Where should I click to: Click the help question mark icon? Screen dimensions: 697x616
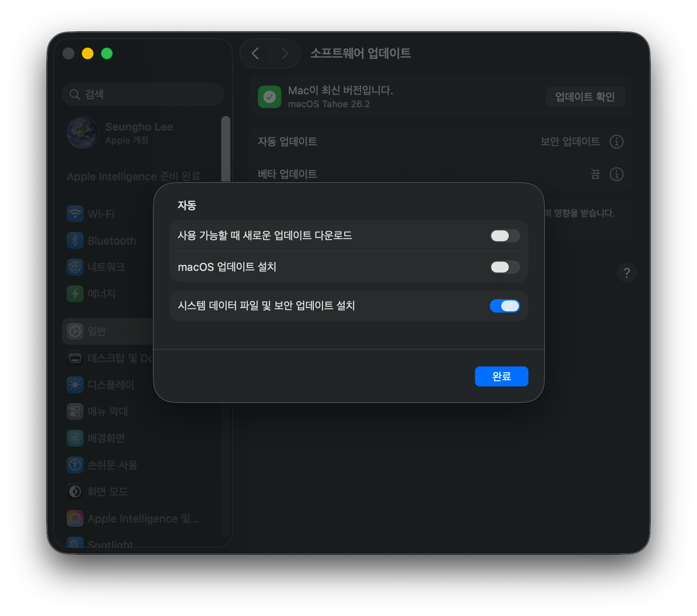626,273
